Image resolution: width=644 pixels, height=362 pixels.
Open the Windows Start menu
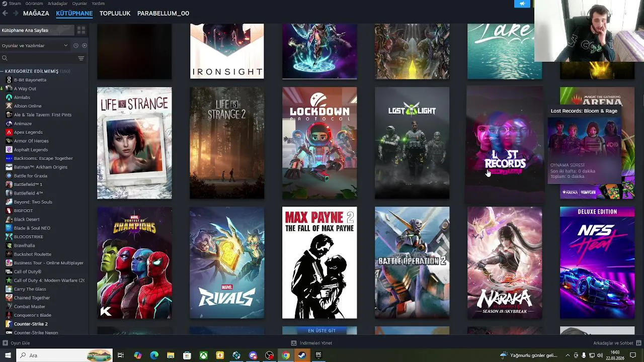tap(8, 355)
